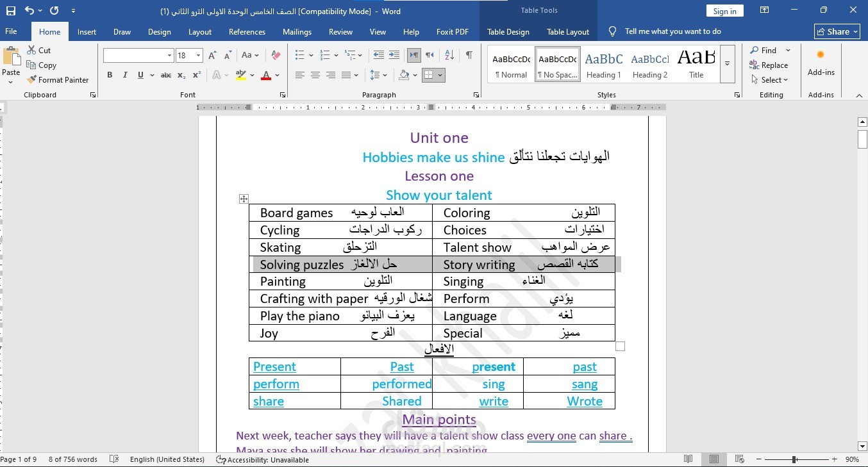
Task: Save the document with the Save icon
Action: click(11, 10)
